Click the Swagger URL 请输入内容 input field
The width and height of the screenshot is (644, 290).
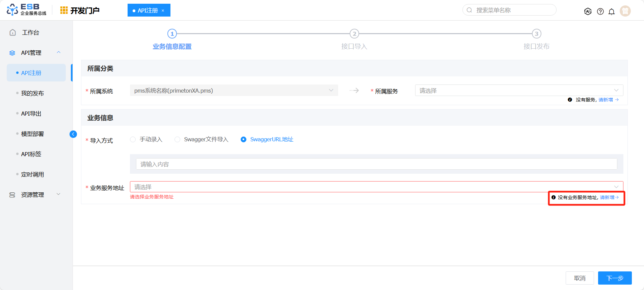pyautogui.click(x=376, y=164)
